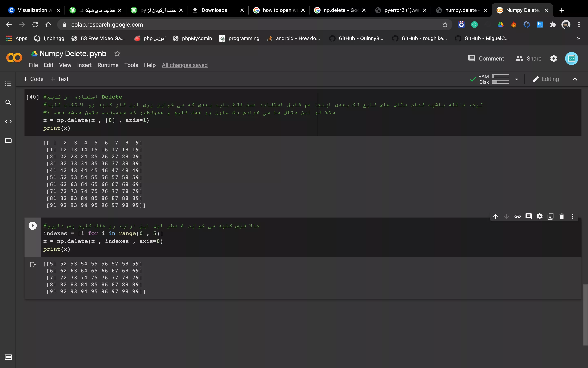588x368 pixels.
Task: Open the user account avatar in Colab
Action: pos(571,58)
